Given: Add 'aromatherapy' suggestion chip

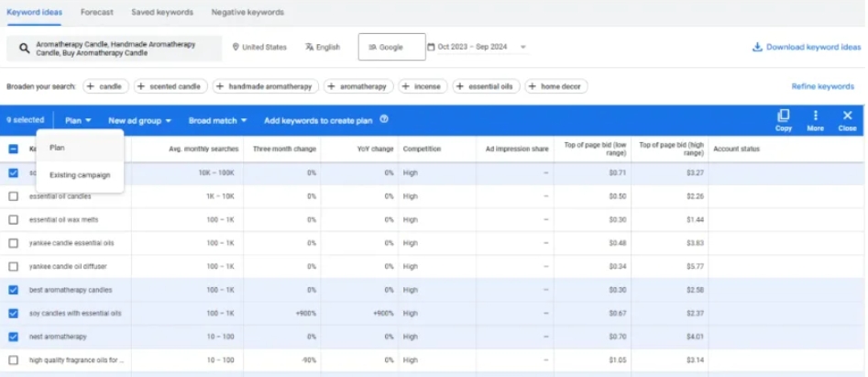Looking at the screenshot, I should point(358,86).
